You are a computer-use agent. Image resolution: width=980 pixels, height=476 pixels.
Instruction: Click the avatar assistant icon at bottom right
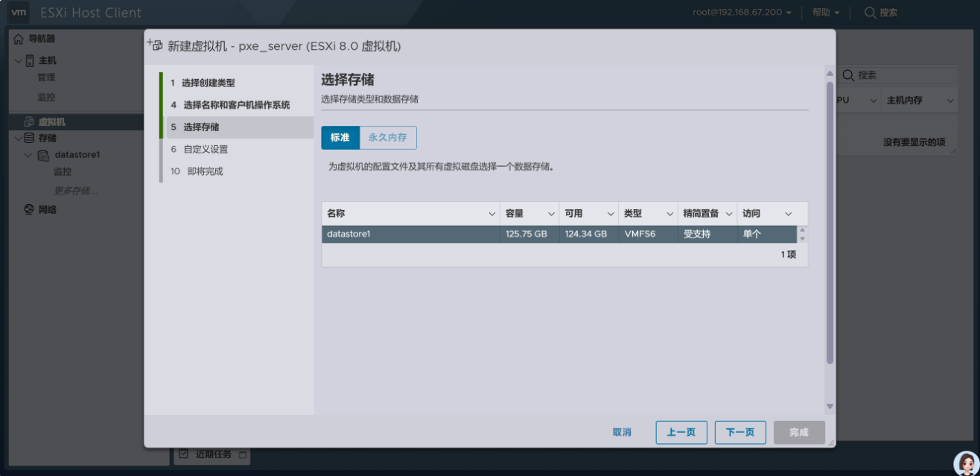click(966, 463)
